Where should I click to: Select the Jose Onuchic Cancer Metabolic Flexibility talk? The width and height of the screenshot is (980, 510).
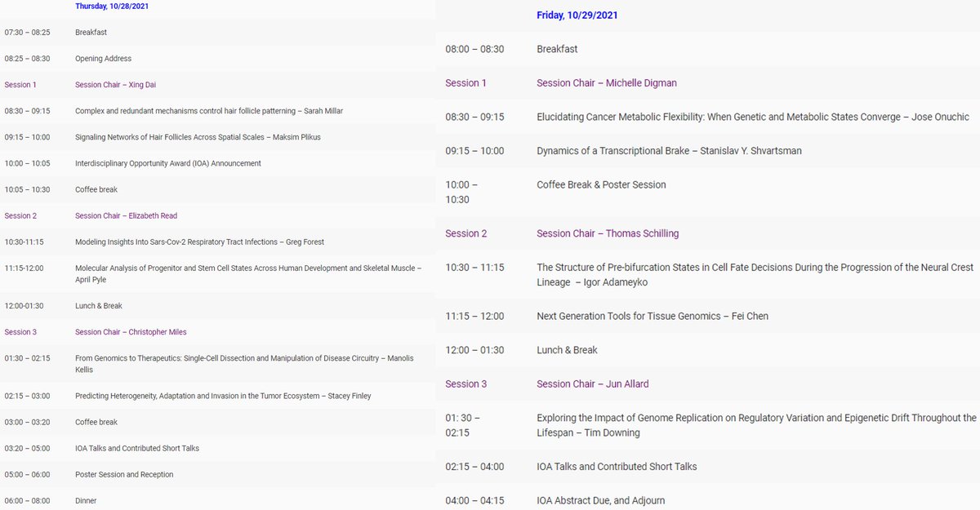click(753, 117)
